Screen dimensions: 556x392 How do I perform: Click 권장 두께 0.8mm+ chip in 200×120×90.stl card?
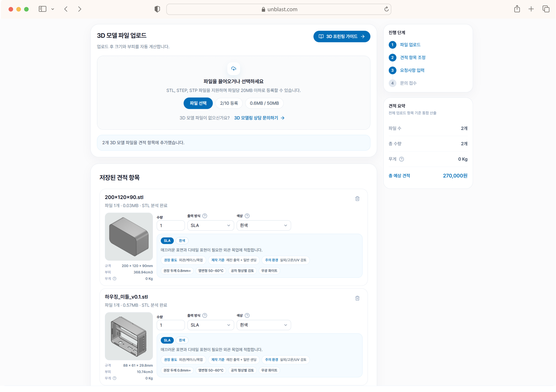[177, 271]
